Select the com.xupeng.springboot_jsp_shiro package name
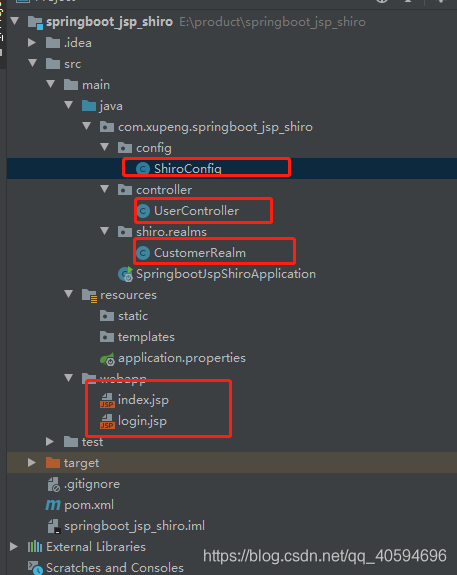 coord(215,127)
